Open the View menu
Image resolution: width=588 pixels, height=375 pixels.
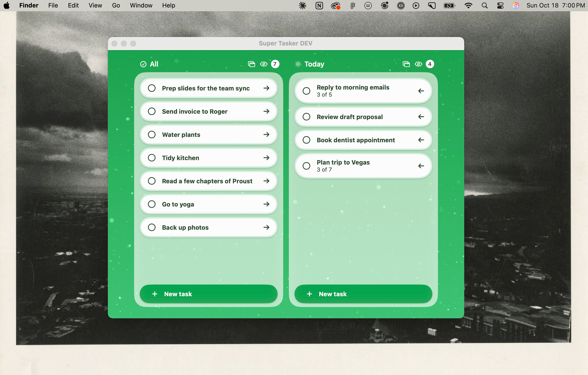point(95,5)
